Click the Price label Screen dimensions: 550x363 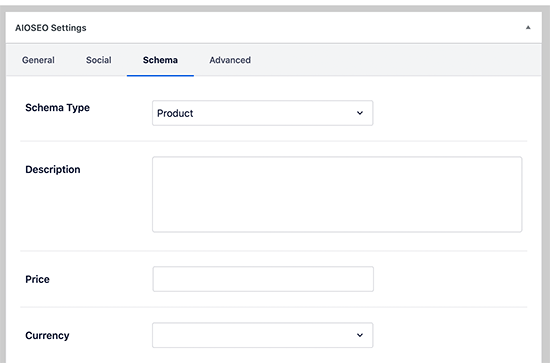[x=38, y=279]
